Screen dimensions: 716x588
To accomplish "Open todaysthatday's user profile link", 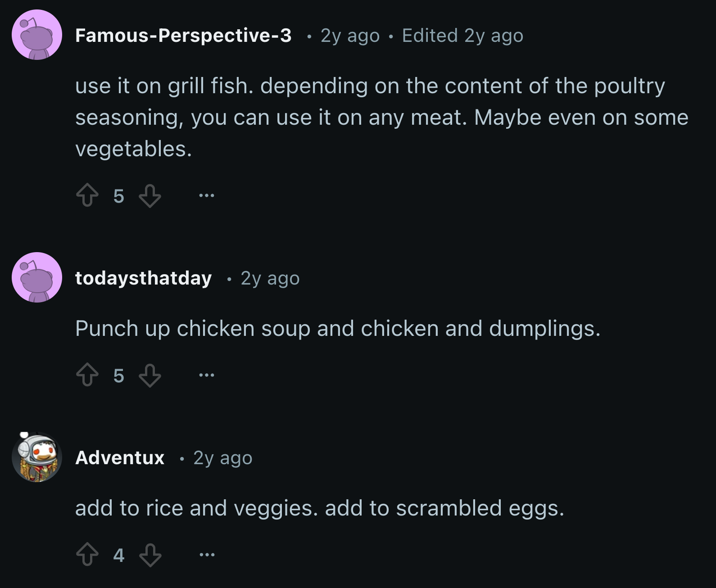I will pyautogui.click(x=143, y=278).
